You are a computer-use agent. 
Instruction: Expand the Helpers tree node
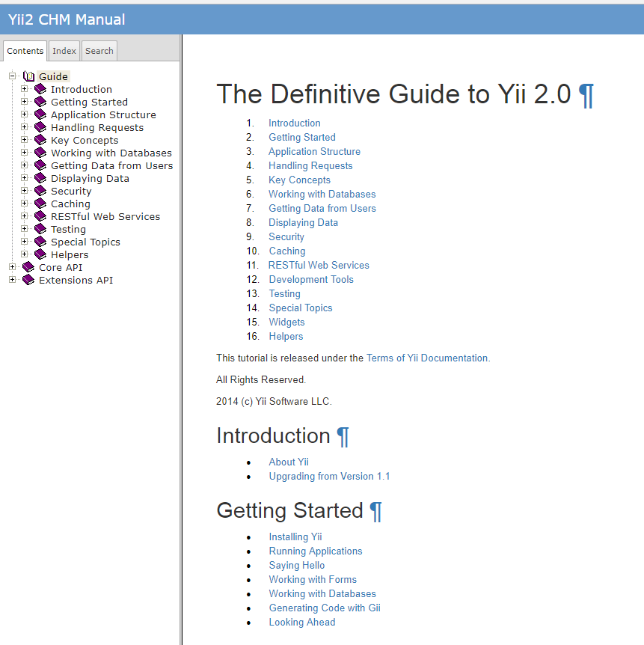[24, 254]
